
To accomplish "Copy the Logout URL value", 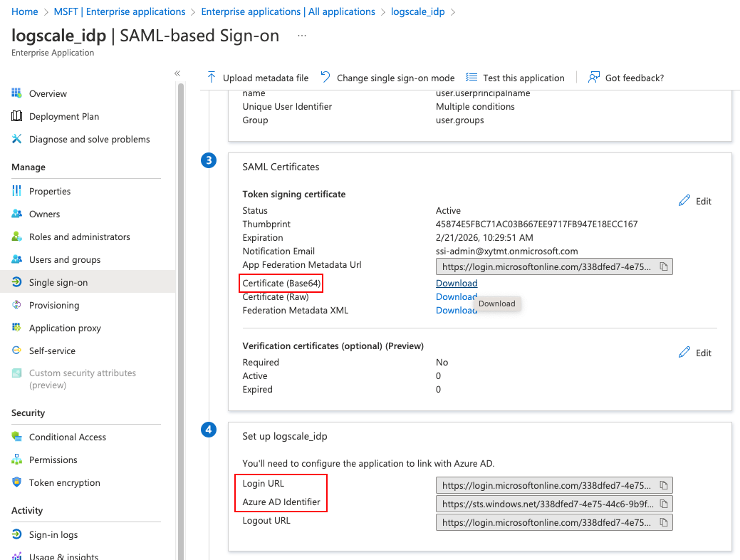I will click(665, 522).
